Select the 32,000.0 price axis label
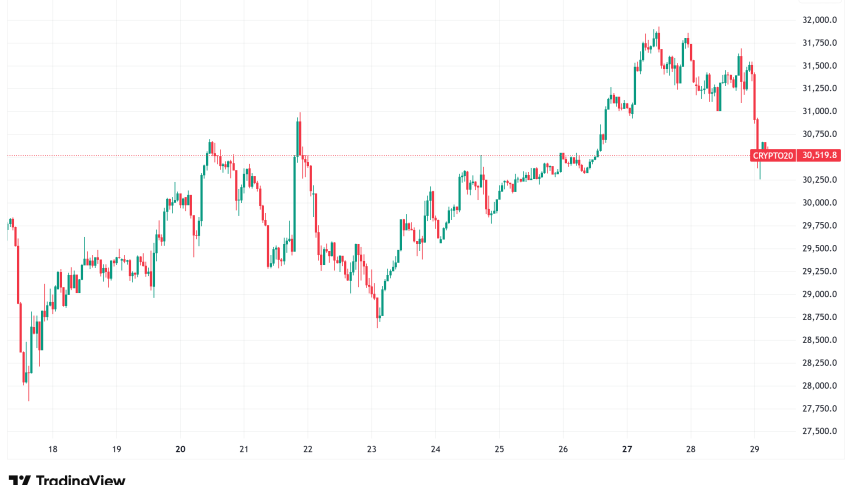 (x=819, y=20)
